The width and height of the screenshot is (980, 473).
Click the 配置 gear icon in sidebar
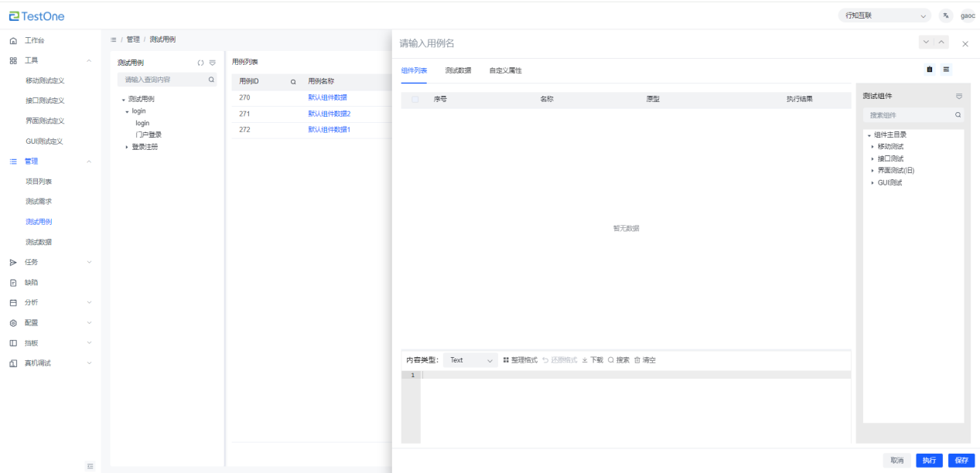pyautogui.click(x=13, y=323)
